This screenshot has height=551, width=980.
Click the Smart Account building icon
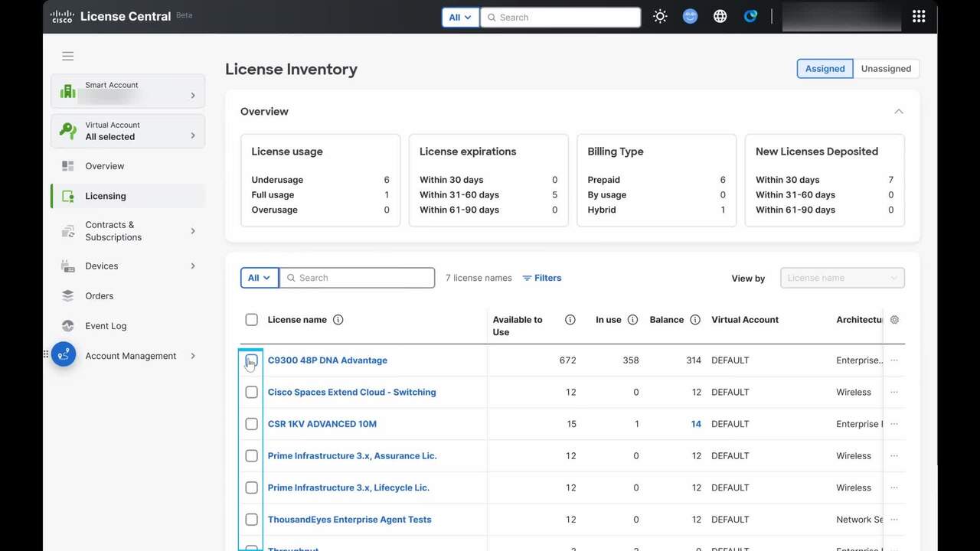[68, 91]
